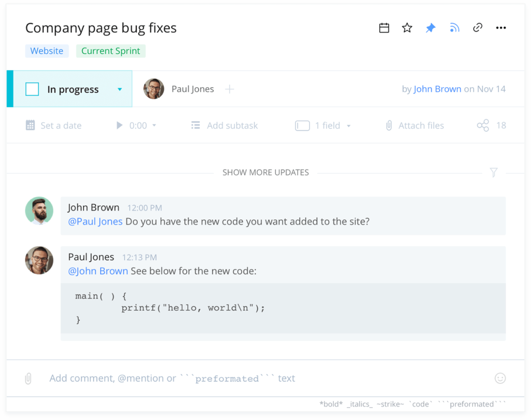This screenshot has width=531, height=420.
Task: Add an assignee with the plus icon
Action: [x=230, y=89]
